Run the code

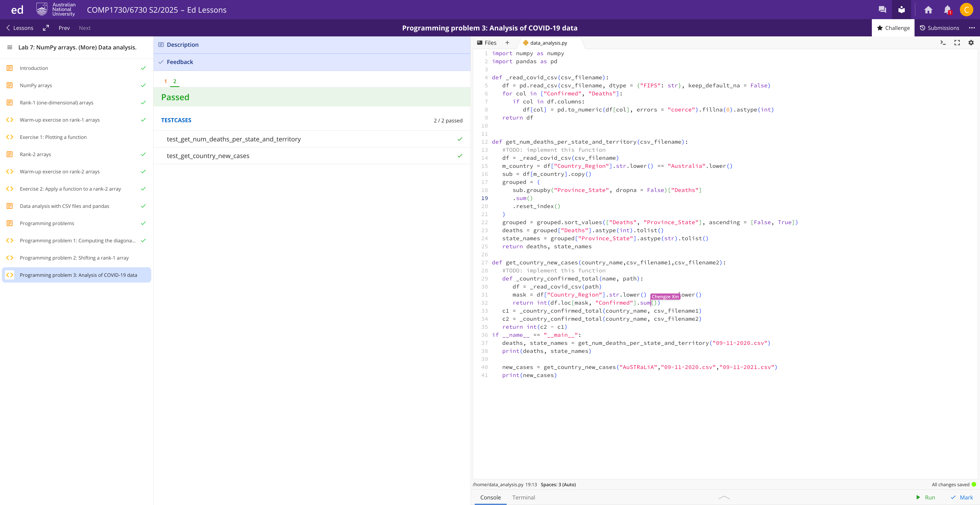coord(925,497)
